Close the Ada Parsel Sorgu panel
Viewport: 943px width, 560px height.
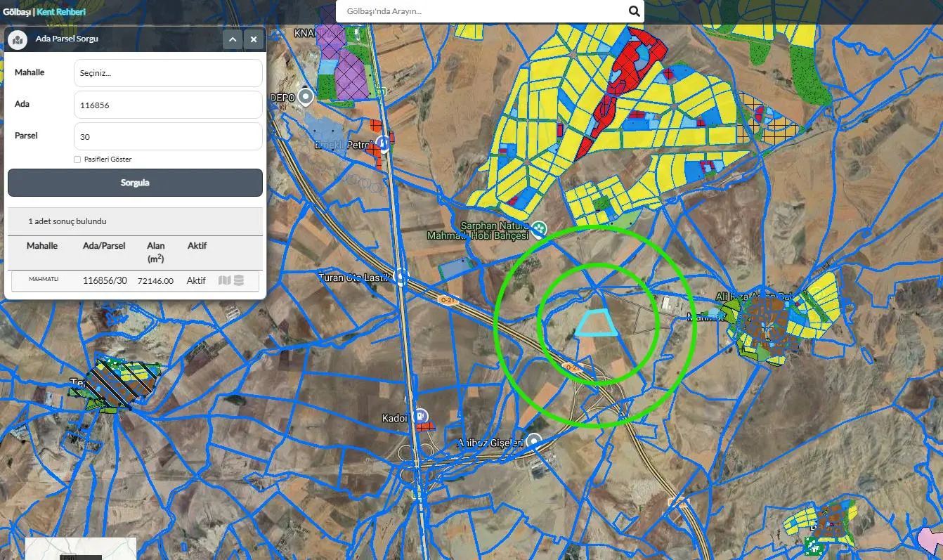pos(254,39)
